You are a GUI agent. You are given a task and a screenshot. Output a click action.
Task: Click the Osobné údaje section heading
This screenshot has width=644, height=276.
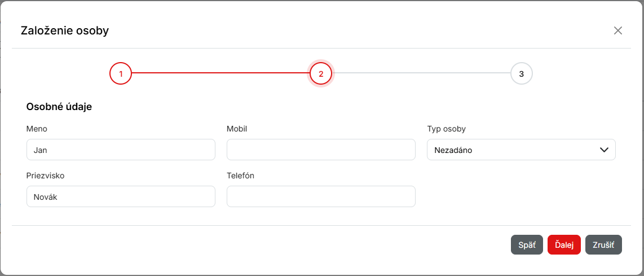click(59, 107)
